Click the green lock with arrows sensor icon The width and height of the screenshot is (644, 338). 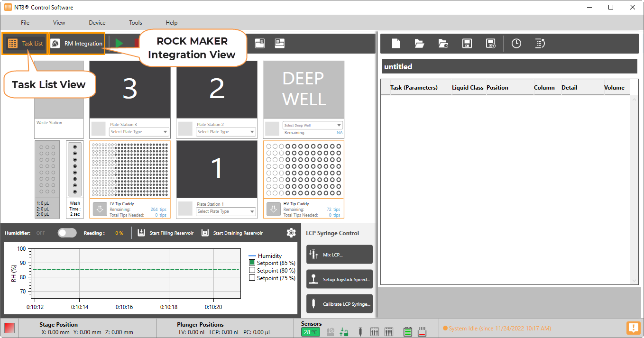[345, 332]
